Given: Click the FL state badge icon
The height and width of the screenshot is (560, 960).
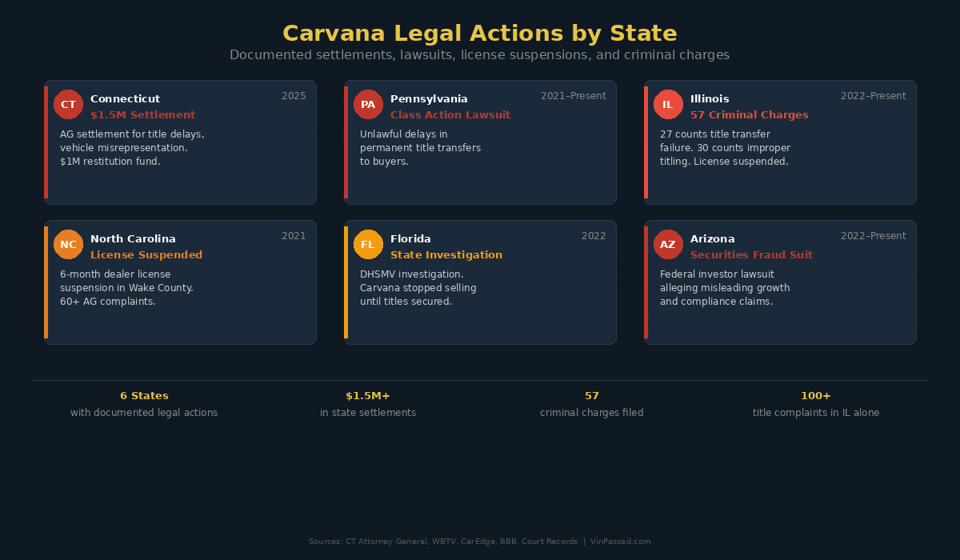Looking at the screenshot, I should (x=368, y=244).
